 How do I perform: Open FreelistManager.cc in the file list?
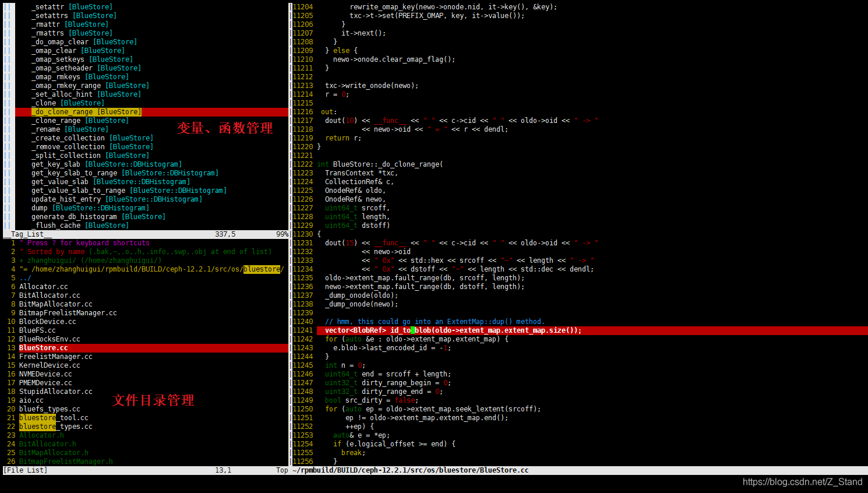tap(56, 357)
